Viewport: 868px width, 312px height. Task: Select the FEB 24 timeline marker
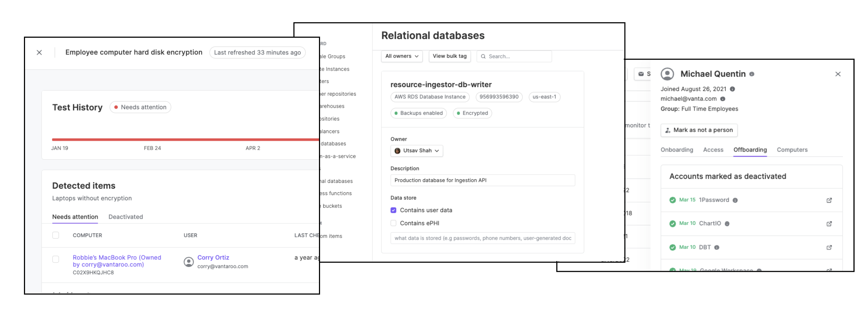[x=152, y=148]
